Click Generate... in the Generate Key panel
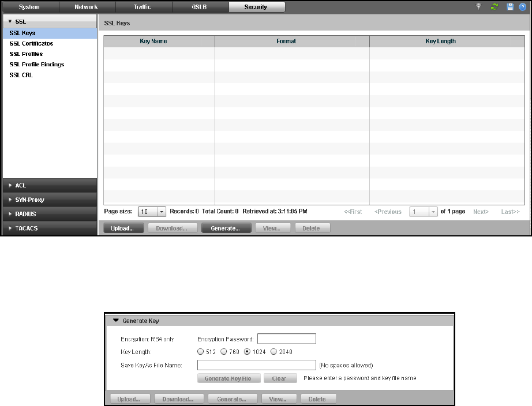The height and width of the screenshot is (406, 532). (233, 399)
